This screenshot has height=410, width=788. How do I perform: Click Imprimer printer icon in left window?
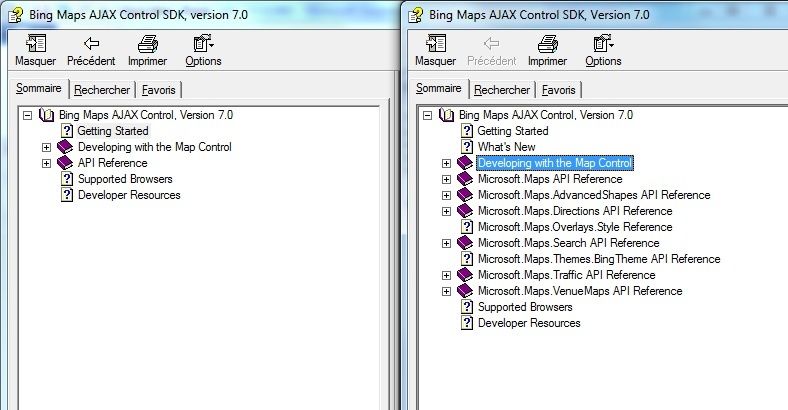[148, 44]
